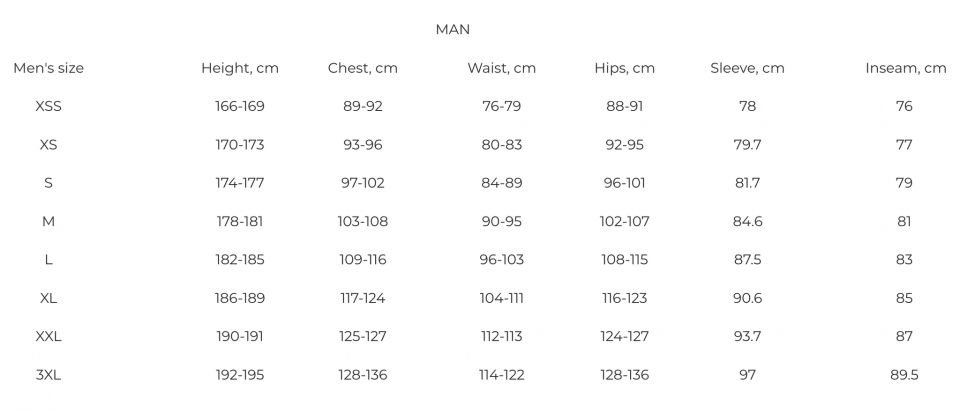Select the "Waist, cm" column header

[x=501, y=68]
